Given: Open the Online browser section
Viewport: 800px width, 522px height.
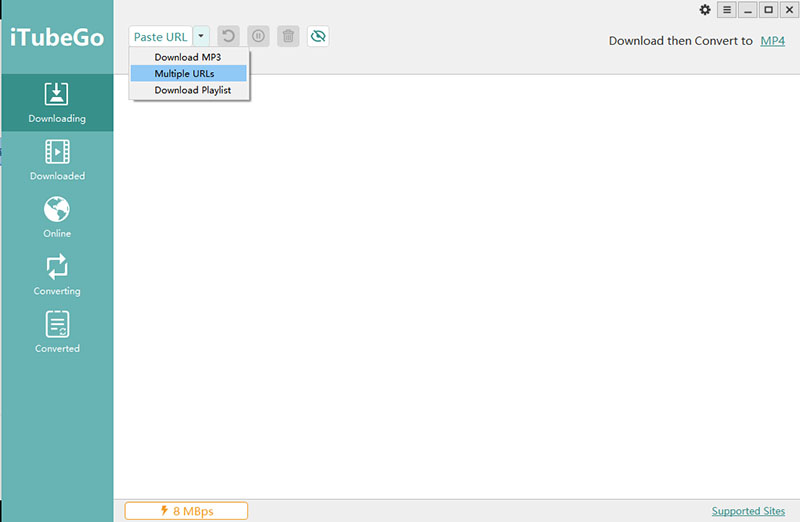Looking at the screenshot, I should 57,218.
